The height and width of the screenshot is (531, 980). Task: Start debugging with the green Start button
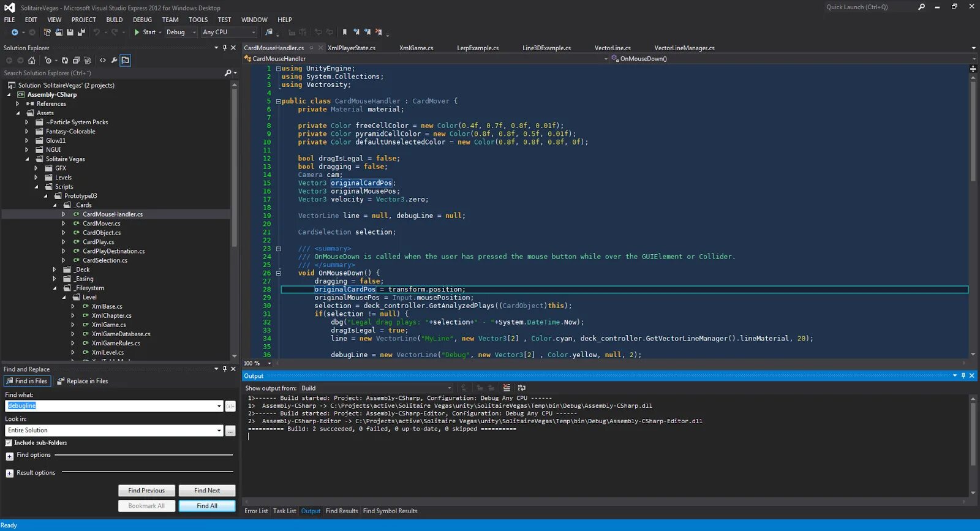point(145,32)
